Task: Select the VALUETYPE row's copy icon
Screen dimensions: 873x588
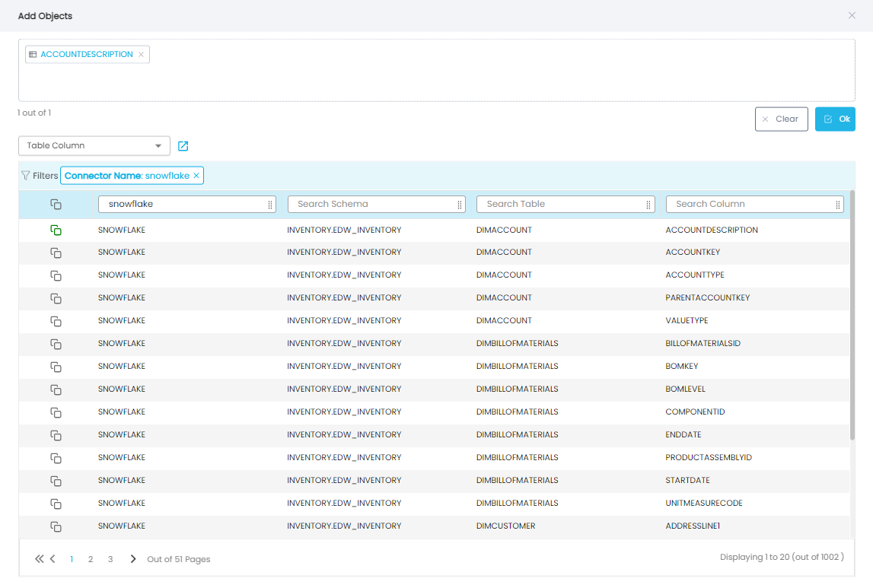Action: (56, 322)
